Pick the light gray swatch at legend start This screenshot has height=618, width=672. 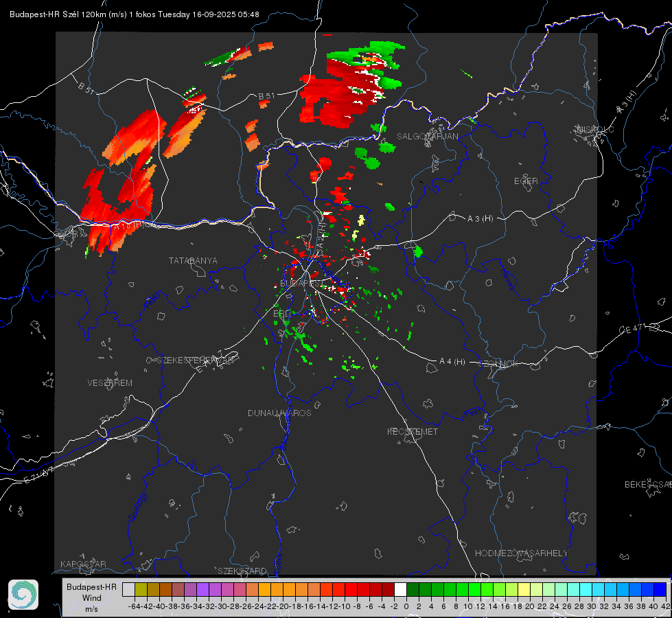[128, 589]
